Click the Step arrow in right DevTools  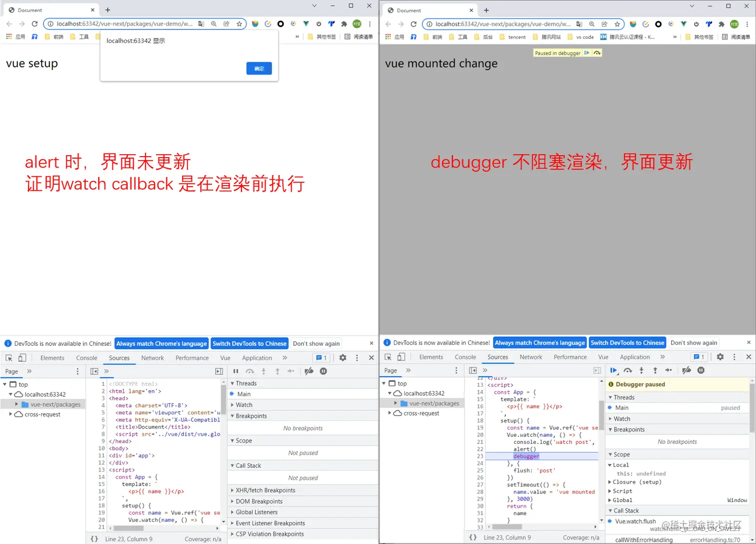[x=668, y=370]
